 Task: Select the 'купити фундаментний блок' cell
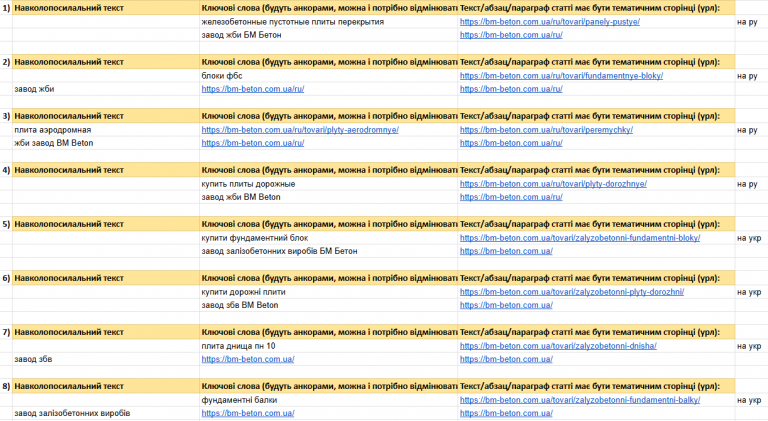[x=328, y=238]
